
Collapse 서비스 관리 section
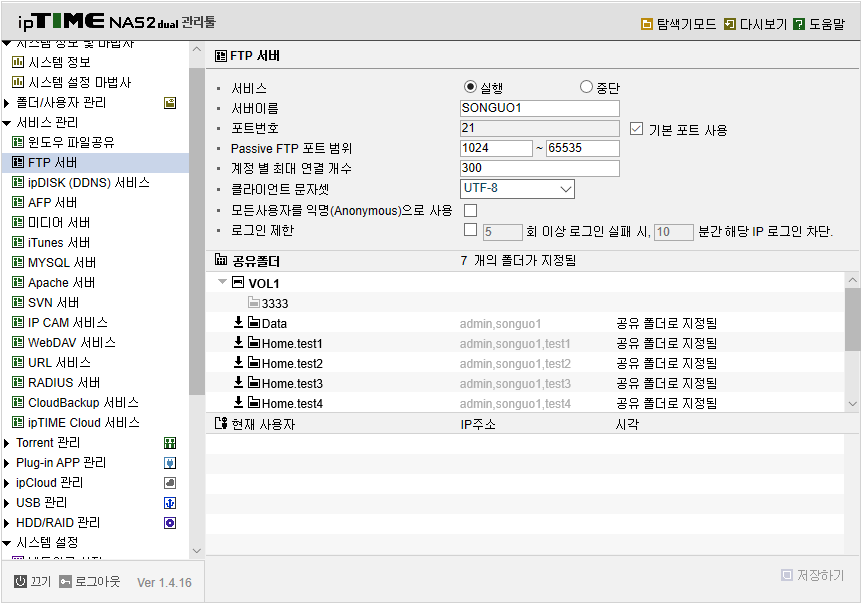[7, 123]
